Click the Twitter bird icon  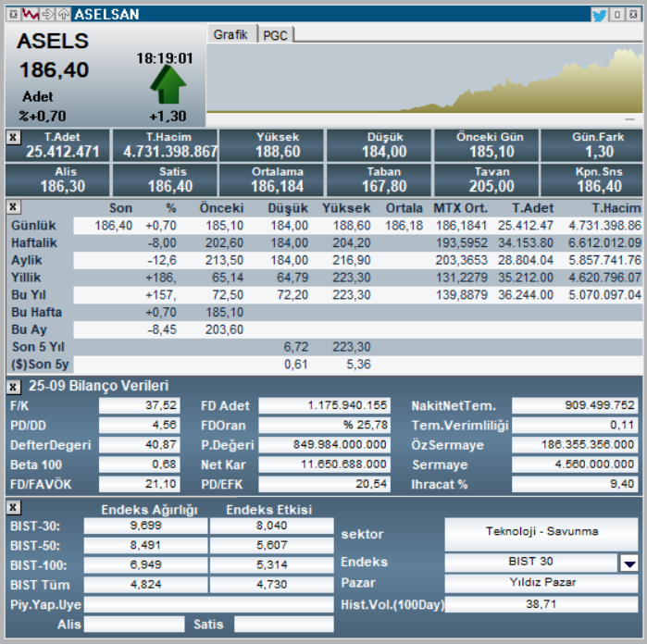click(599, 15)
